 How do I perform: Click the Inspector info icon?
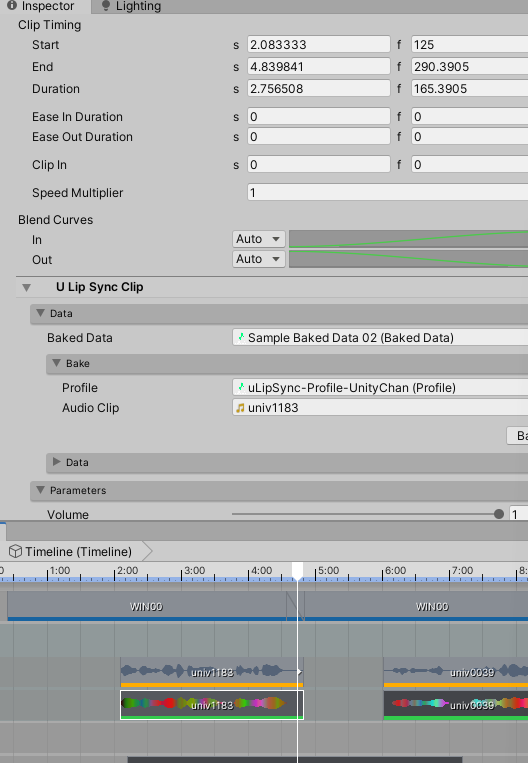coord(12,5)
